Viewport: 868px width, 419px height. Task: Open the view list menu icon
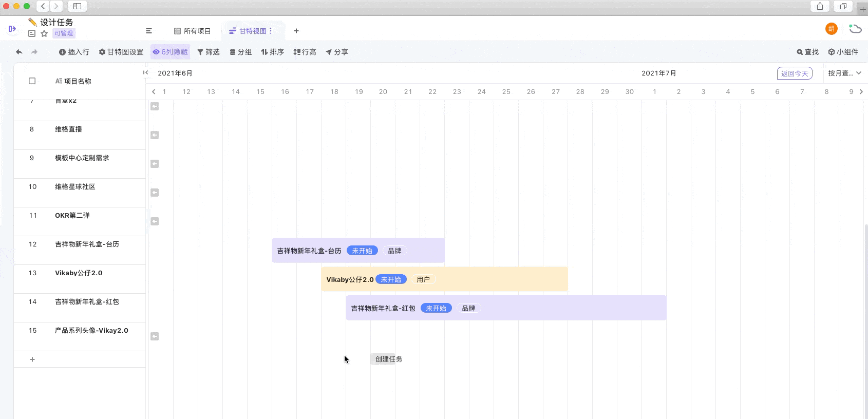[149, 31]
